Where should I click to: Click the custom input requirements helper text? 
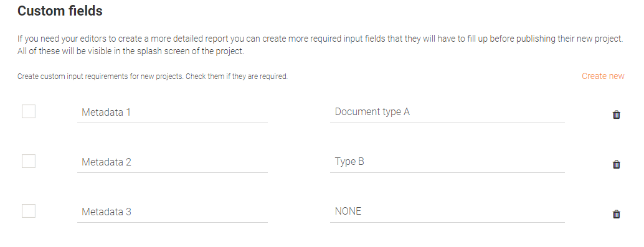pyautogui.click(x=153, y=77)
